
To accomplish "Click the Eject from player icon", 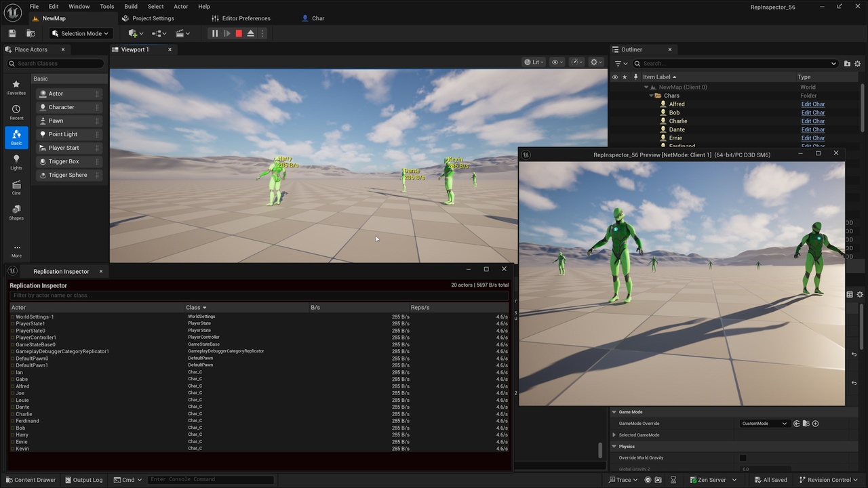I will [x=251, y=33].
